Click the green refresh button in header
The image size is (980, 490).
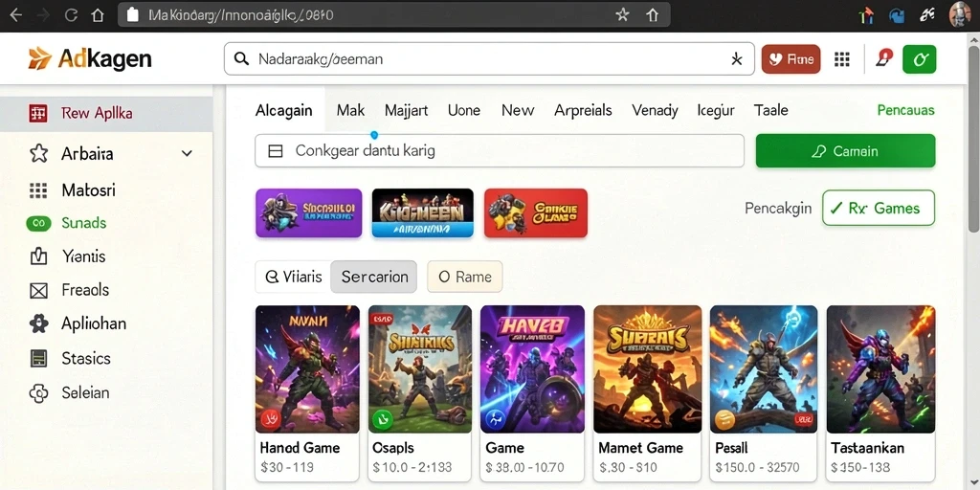point(920,59)
